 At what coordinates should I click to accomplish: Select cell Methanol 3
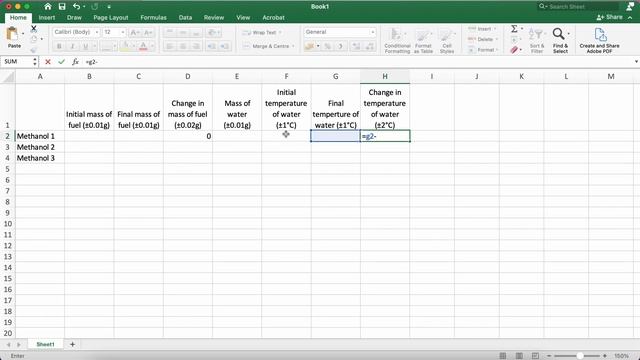pos(40,158)
